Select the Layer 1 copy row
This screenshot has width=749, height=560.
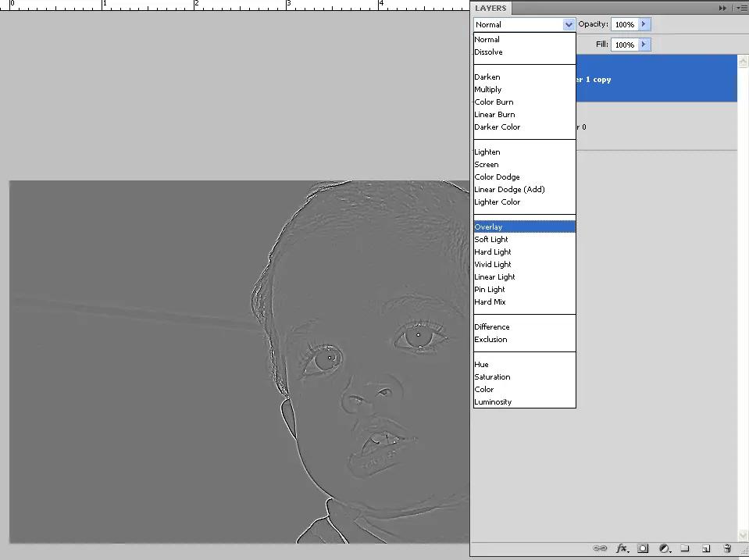point(656,80)
